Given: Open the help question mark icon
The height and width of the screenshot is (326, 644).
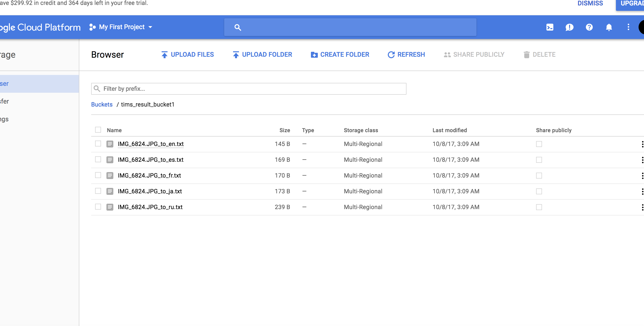Looking at the screenshot, I should click(x=589, y=27).
